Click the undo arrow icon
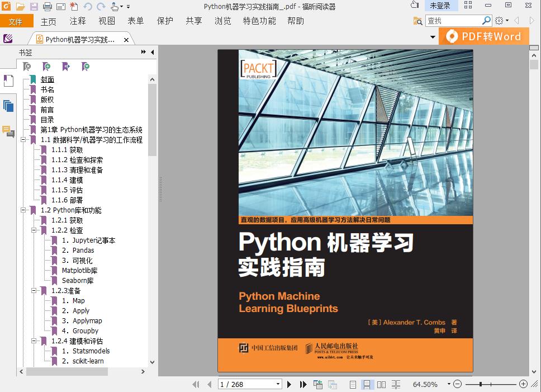This screenshot has width=541, height=392. coord(88,6)
